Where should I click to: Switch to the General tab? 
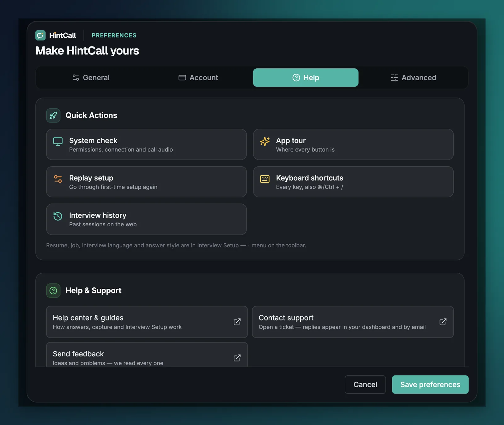coord(91,77)
